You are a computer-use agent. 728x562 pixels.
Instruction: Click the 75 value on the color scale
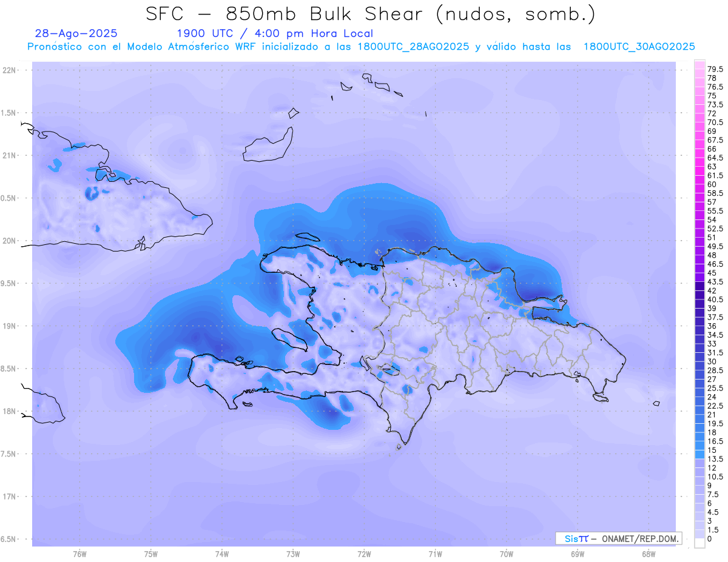click(712, 96)
